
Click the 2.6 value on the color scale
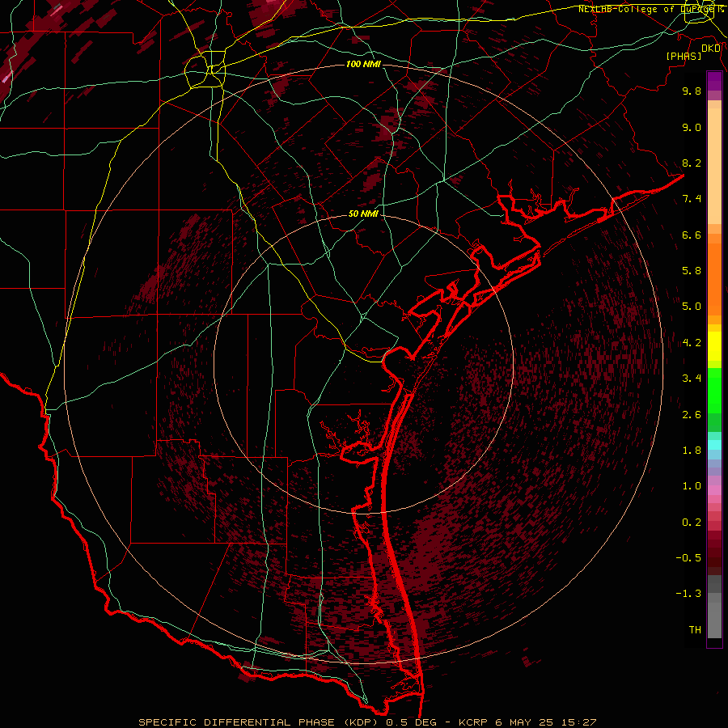tap(692, 415)
